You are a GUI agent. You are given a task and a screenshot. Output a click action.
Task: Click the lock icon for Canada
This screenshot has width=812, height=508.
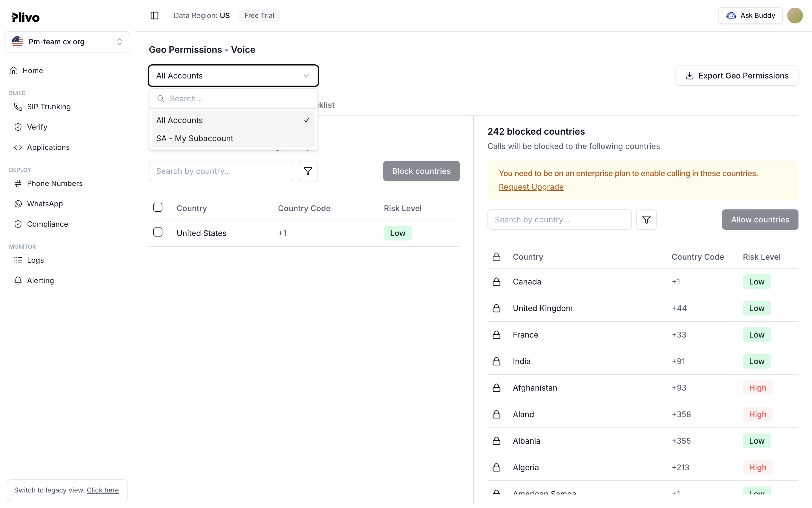pos(497,282)
